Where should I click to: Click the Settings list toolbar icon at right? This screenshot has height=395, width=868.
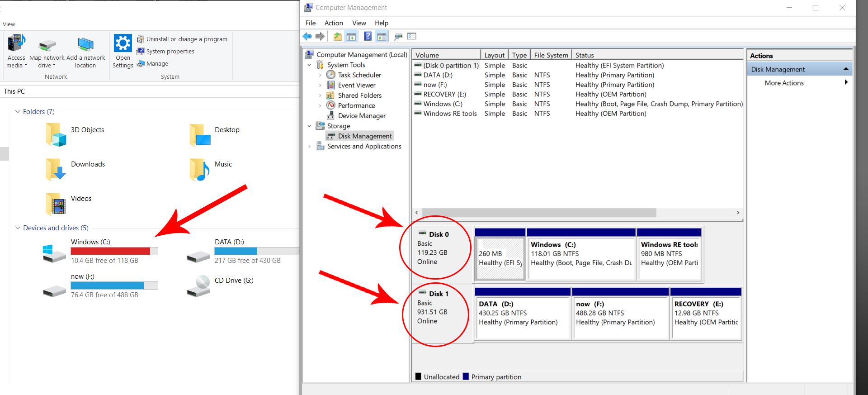pos(411,36)
